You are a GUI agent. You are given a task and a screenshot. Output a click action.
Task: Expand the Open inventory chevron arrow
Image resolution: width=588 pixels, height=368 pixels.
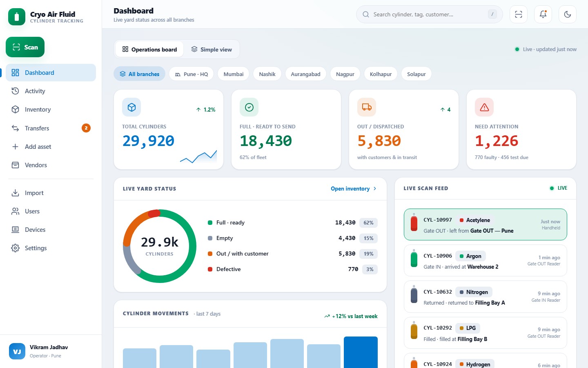click(375, 188)
